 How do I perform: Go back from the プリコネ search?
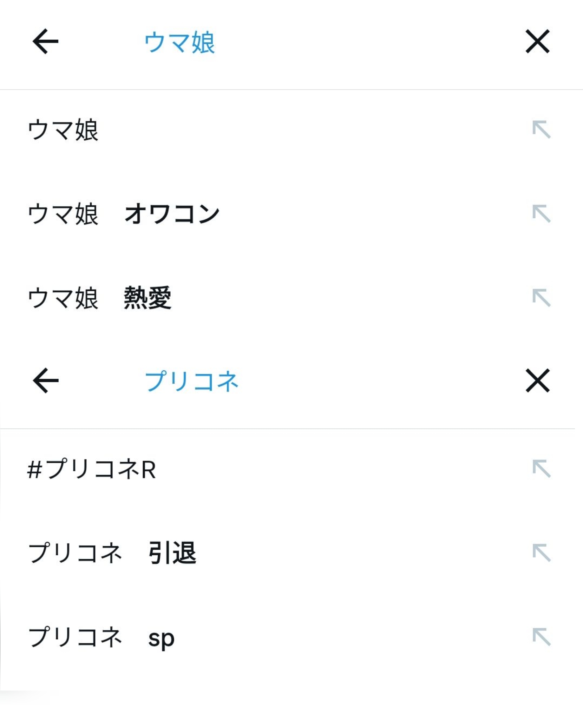45,380
